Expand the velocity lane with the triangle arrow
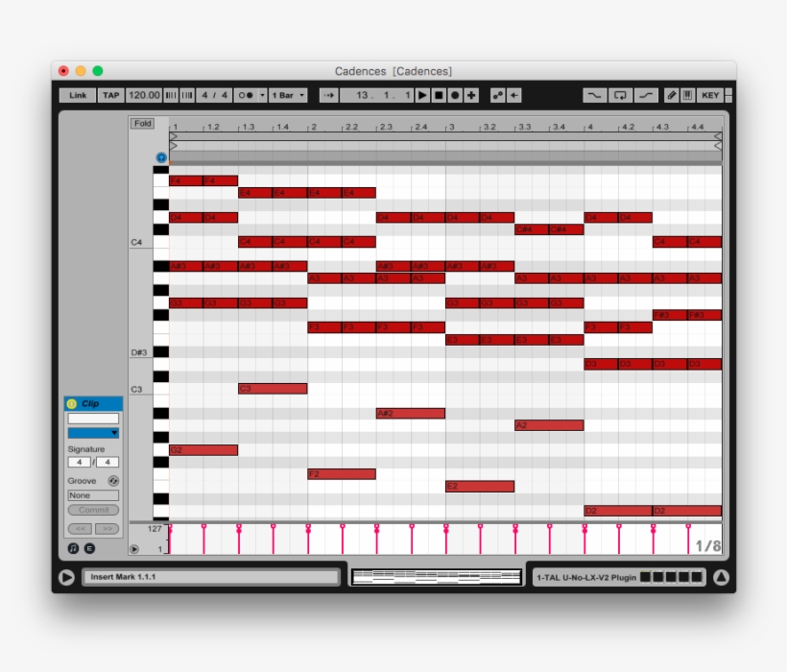 (x=134, y=549)
